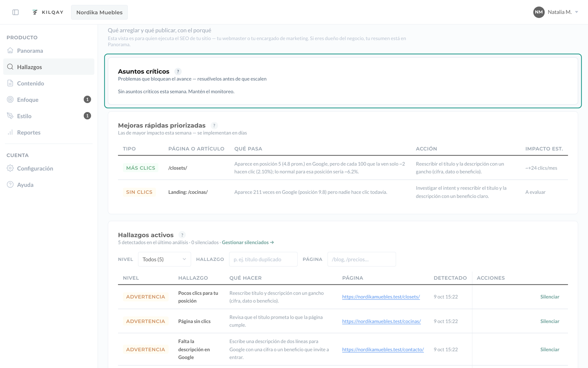Show help tooltip for Hallazgos activos

(182, 235)
